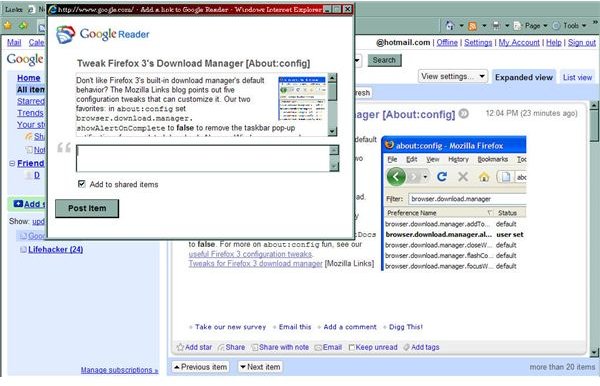Open the Offline link
Viewport: 600px width, 386px height.
click(x=447, y=42)
